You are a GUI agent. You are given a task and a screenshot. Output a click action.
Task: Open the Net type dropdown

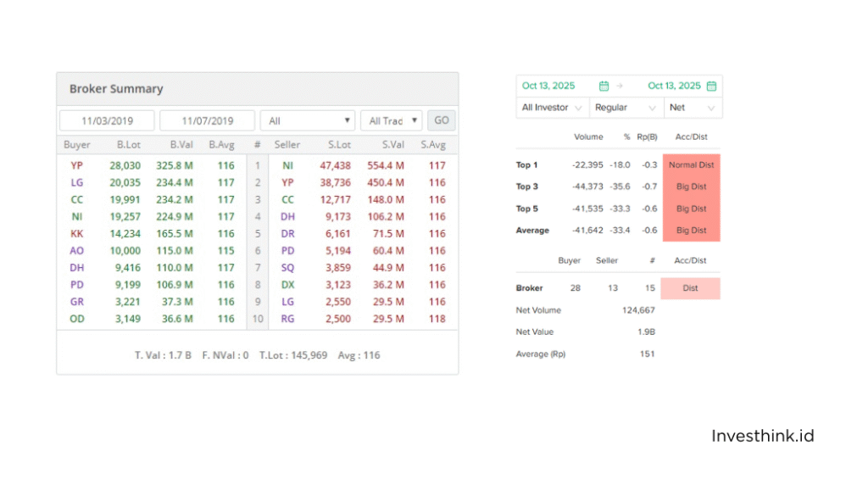click(693, 108)
